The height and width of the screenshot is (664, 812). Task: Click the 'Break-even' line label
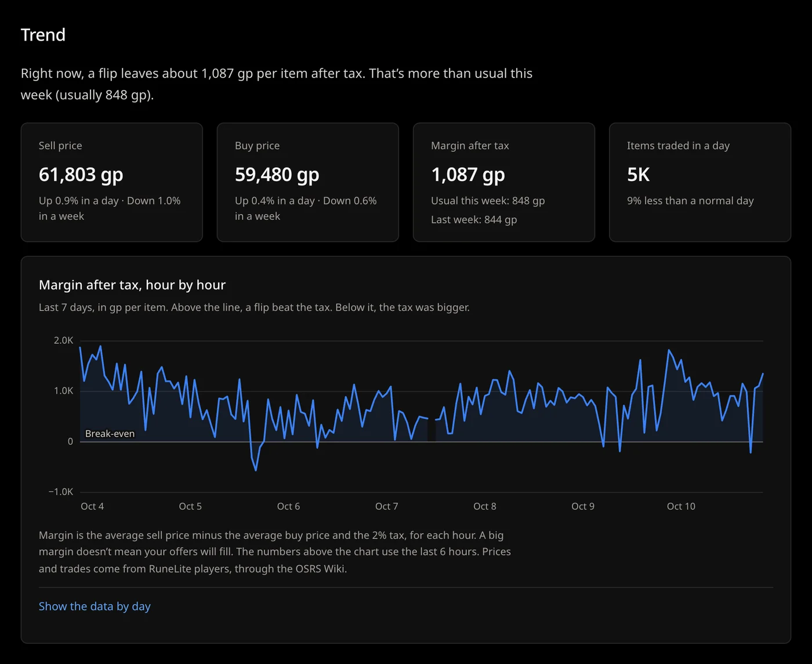pyautogui.click(x=110, y=434)
